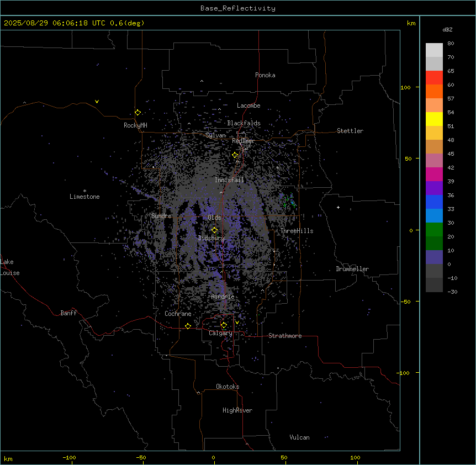This screenshot has height=465, width=476.
Task: Select the Lacombe city label
Action: pyautogui.click(x=248, y=105)
